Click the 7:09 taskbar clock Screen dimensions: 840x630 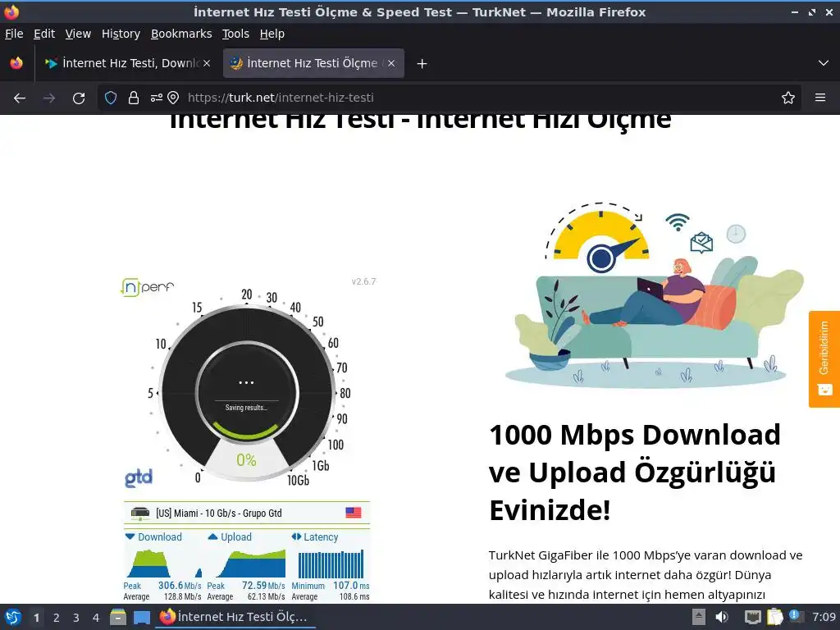click(x=824, y=617)
